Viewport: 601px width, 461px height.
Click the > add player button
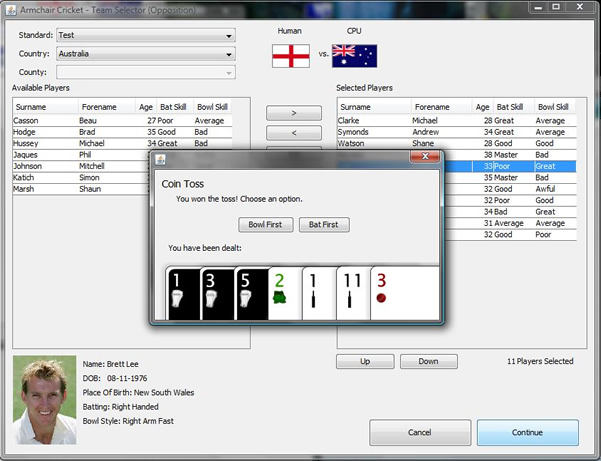click(x=294, y=113)
